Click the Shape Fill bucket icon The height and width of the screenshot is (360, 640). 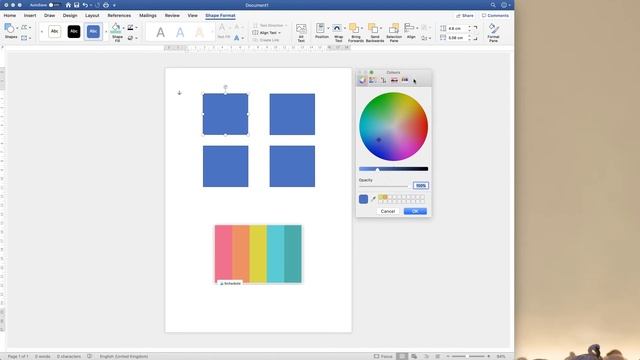coord(116,28)
